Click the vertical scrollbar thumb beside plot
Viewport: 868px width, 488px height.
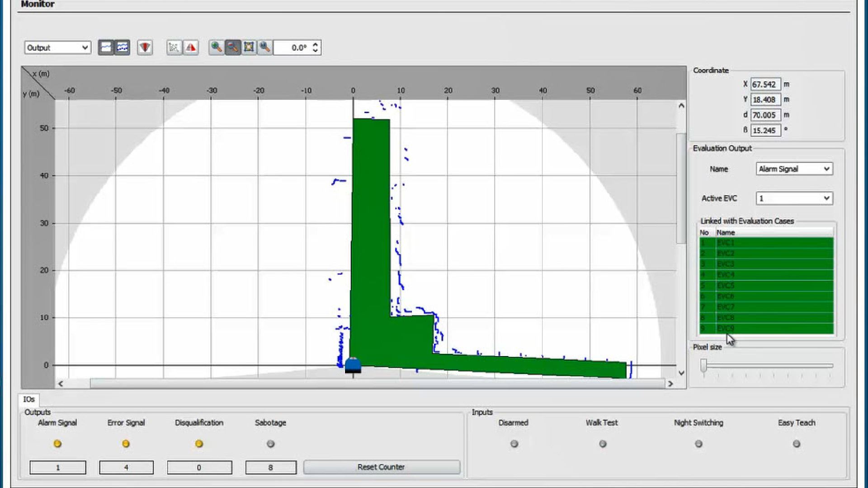click(x=681, y=188)
